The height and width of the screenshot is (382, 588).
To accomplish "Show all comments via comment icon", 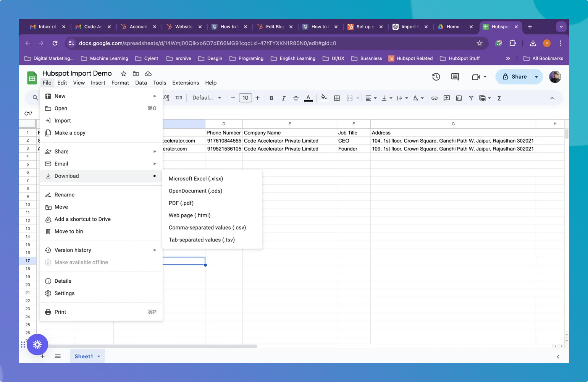I will click(x=455, y=77).
